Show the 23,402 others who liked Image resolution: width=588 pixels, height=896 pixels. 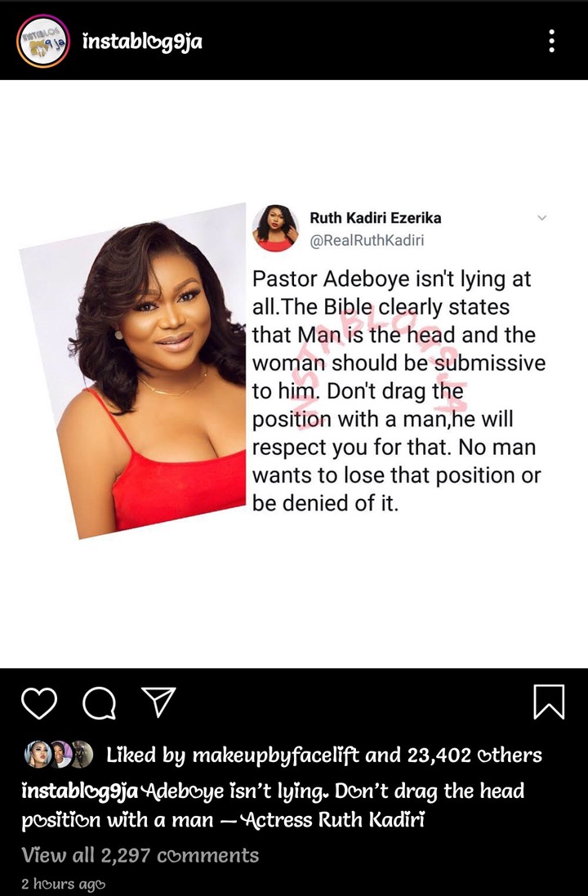point(474,756)
